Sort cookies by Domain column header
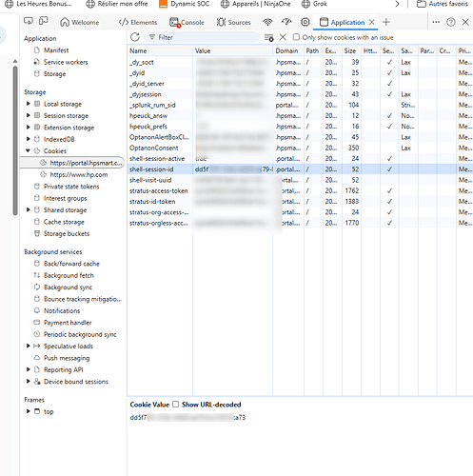This screenshot has height=476, width=473. (288, 50)
